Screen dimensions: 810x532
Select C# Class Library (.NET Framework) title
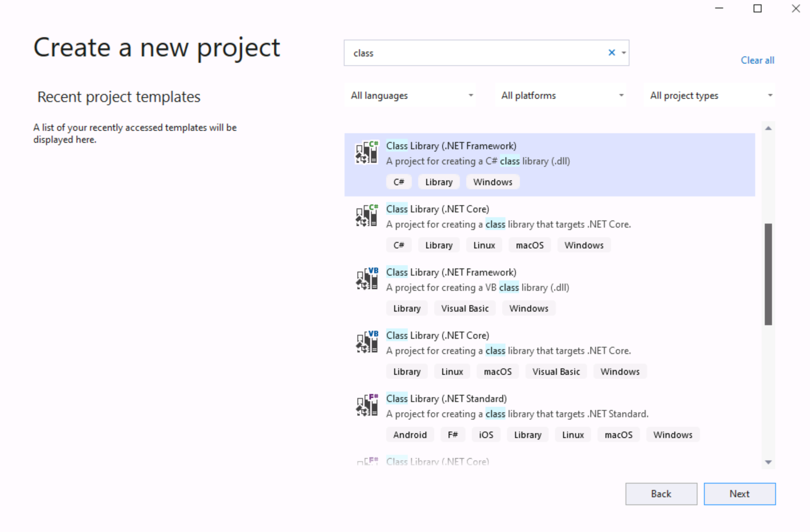(451, 146)
